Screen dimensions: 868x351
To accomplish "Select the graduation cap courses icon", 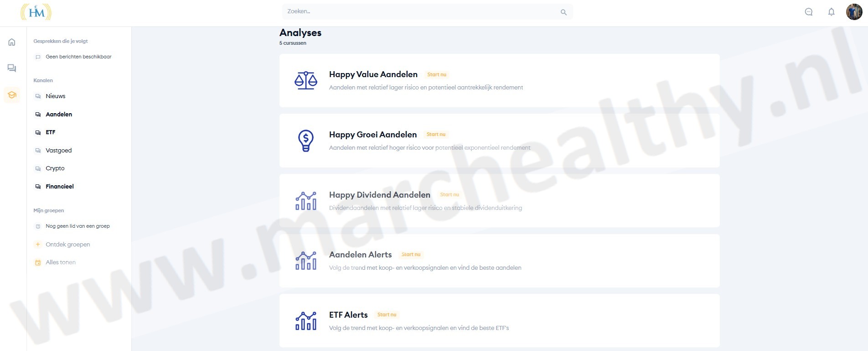I will pyautogui.click(x=12, y=95).
